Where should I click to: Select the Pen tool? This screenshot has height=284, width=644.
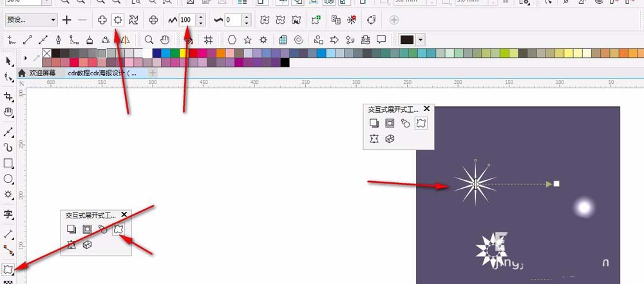[x=59, y=40]
